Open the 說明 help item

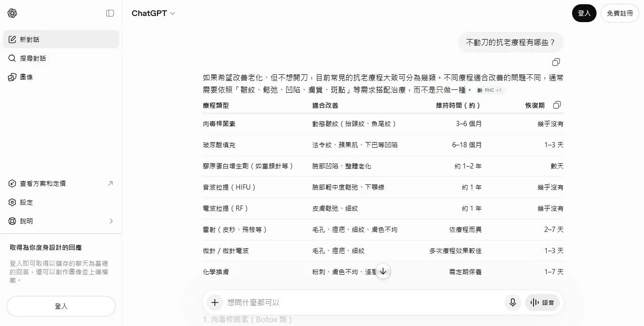tap(61, 221)
